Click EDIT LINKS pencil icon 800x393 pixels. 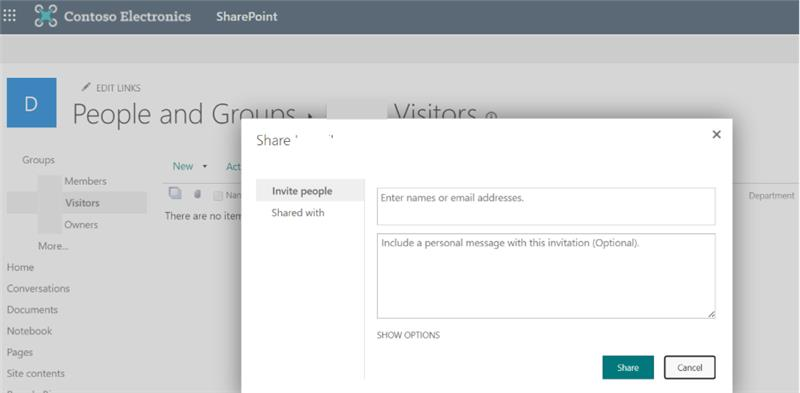(x=86, y=88)
